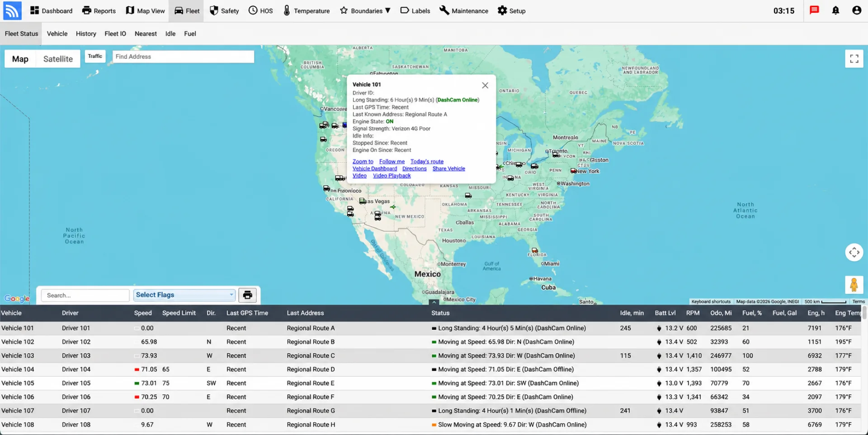Open the HOS section
The width and height of the screenshot is (868, 435).
(261, 11)
